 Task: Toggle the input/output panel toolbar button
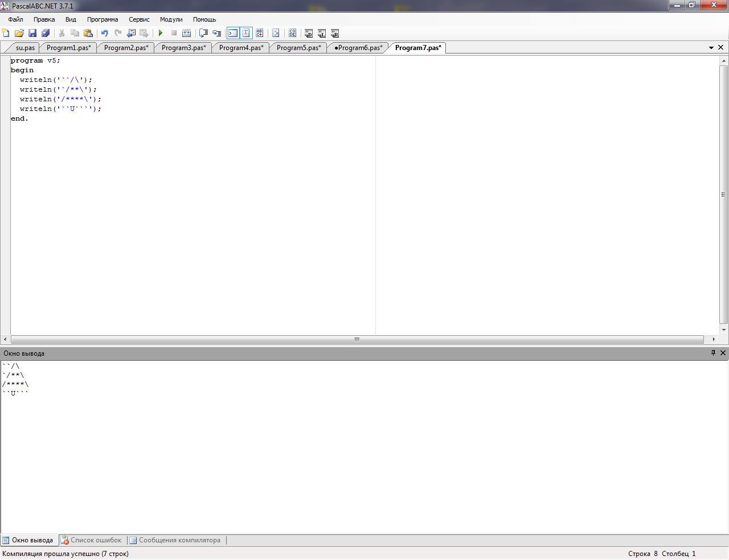pyautogui.click(x=246, y=33)
